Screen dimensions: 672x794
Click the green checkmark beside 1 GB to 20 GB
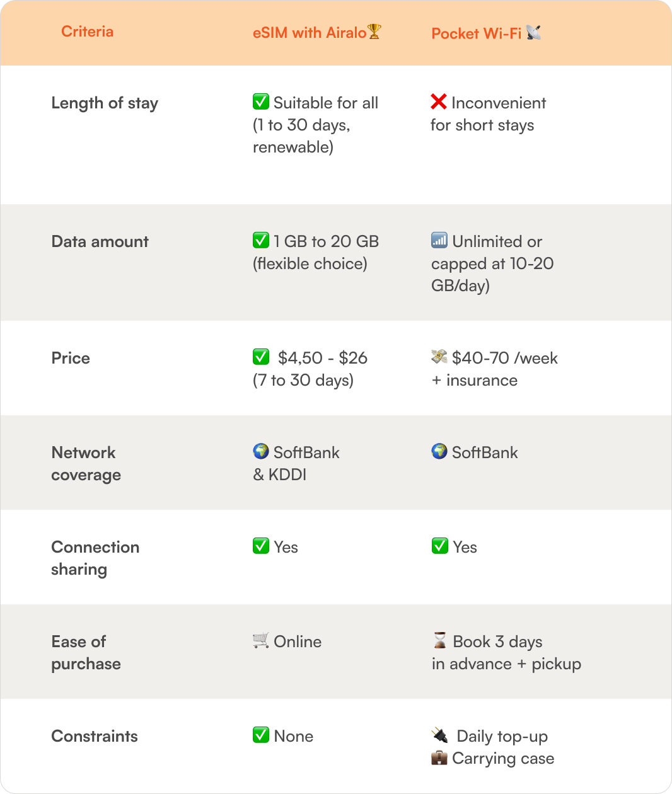pos(261,240)
